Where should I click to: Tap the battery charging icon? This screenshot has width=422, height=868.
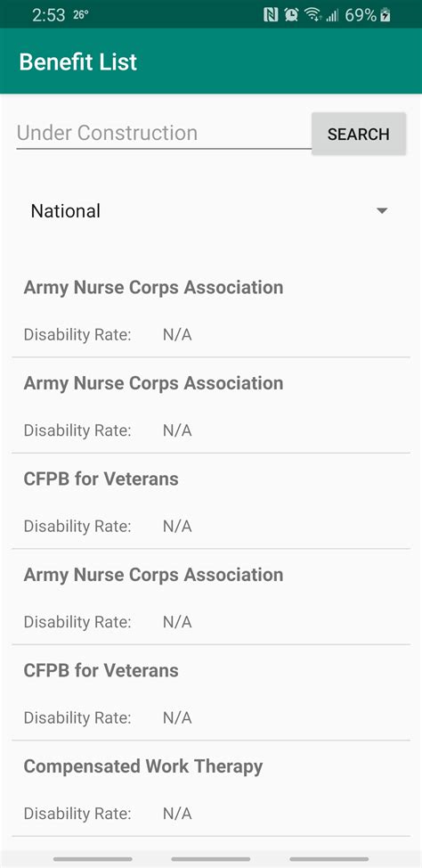tap(385, 15)
